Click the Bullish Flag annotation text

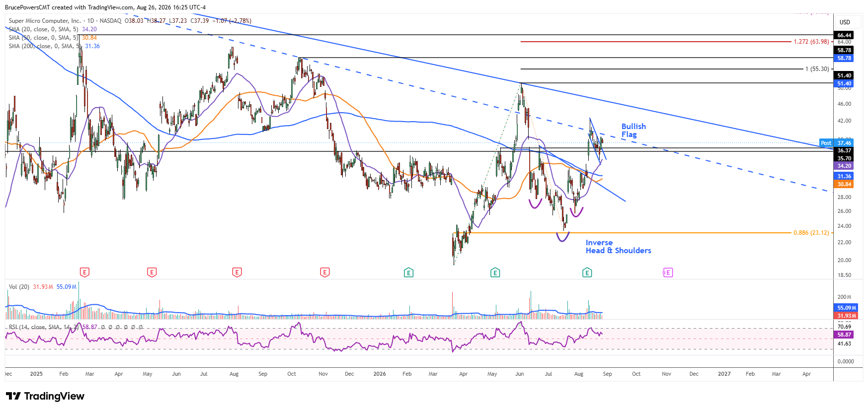(633, 131)
